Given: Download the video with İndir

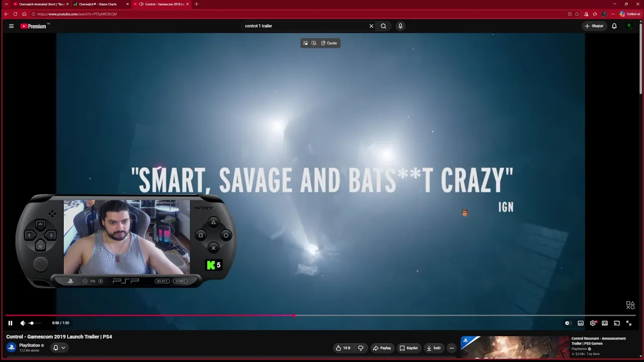Looking at the screenshot, I should click(x=434, y=348).
